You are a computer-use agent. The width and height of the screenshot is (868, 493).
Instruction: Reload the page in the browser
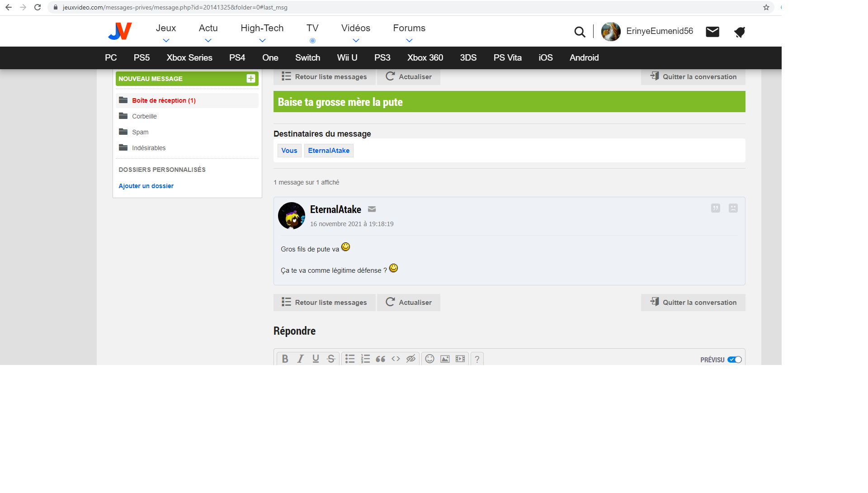[x=38, y=7]
